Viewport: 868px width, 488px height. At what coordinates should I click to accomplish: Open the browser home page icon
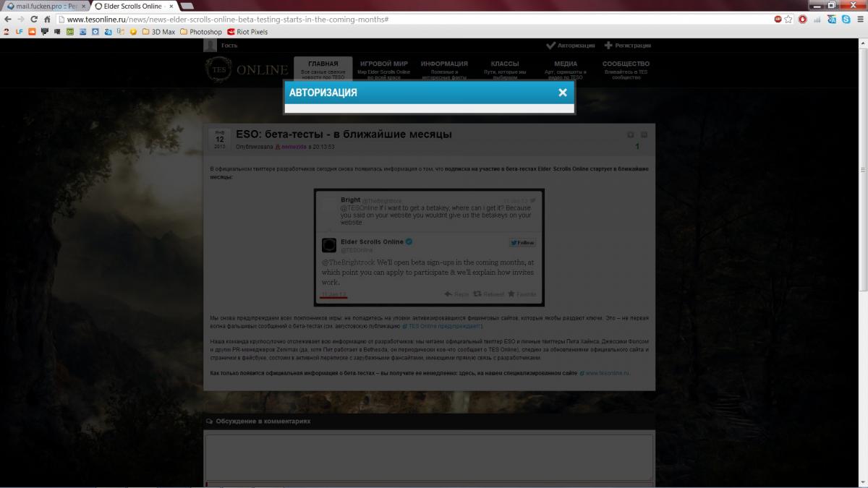click(47, 20)
